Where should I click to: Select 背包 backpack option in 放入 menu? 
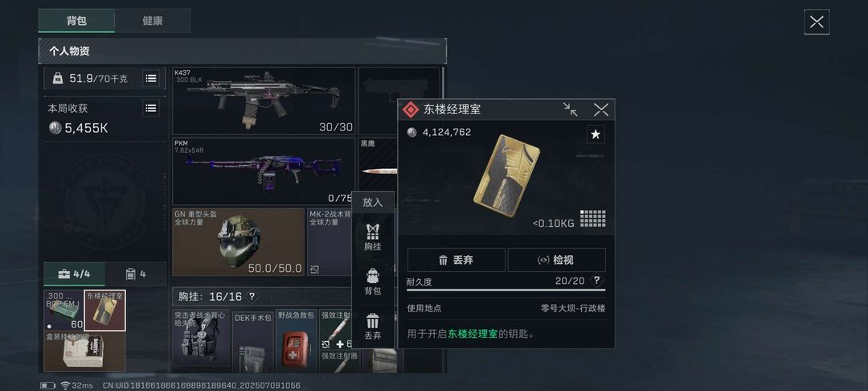[x=373, y=282]
